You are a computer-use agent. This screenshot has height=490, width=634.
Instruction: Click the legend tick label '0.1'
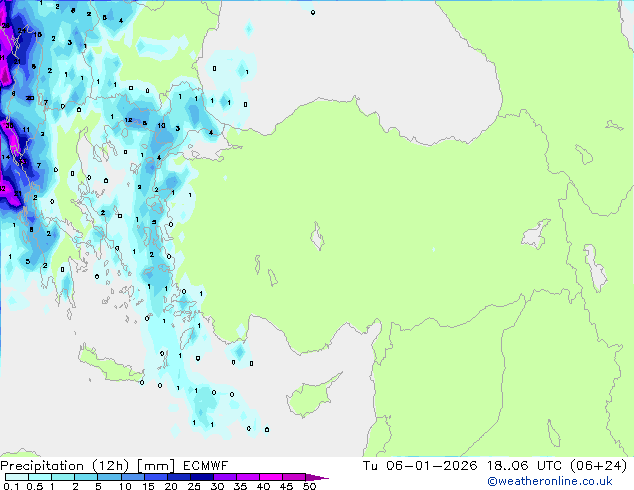[11, 486]
